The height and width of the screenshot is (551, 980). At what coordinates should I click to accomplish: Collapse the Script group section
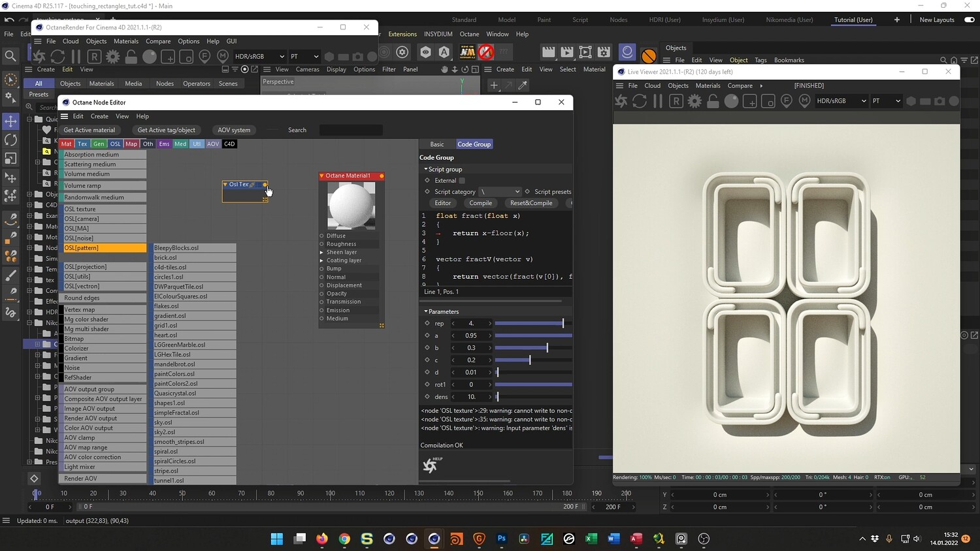[426, 170]
